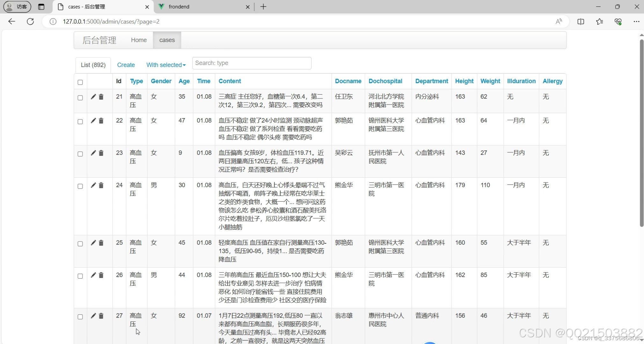Screen dimensions: 644x344
Task: Edit record 27 via its pencil icon
Action: [x=93, y=316]
